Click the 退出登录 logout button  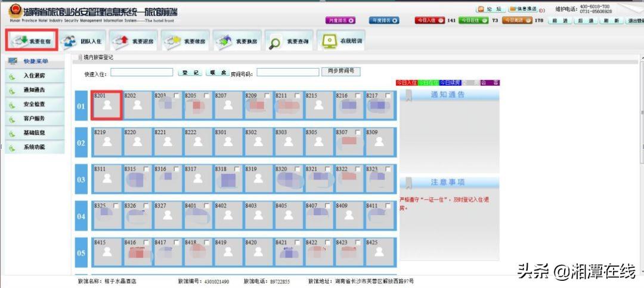[634, 20]
